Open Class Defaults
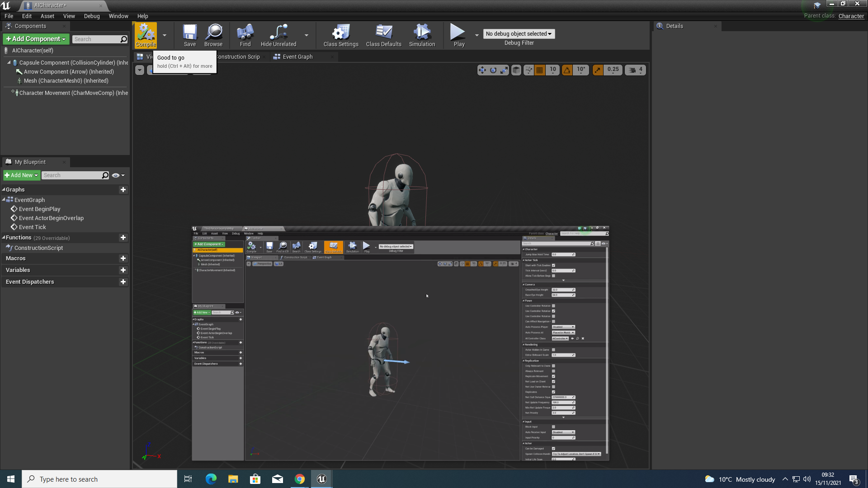 [x=384, y=35]
